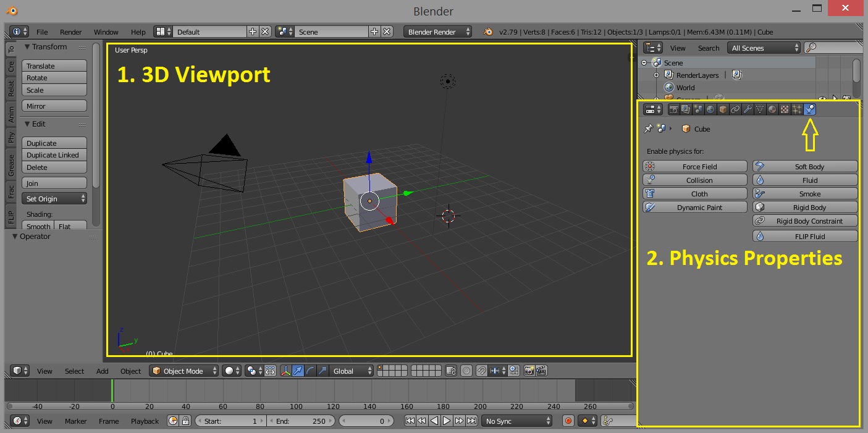The image size is (868, 433).
Task: Click the Blender logo icon in the info header
Action: coord(488,32)
